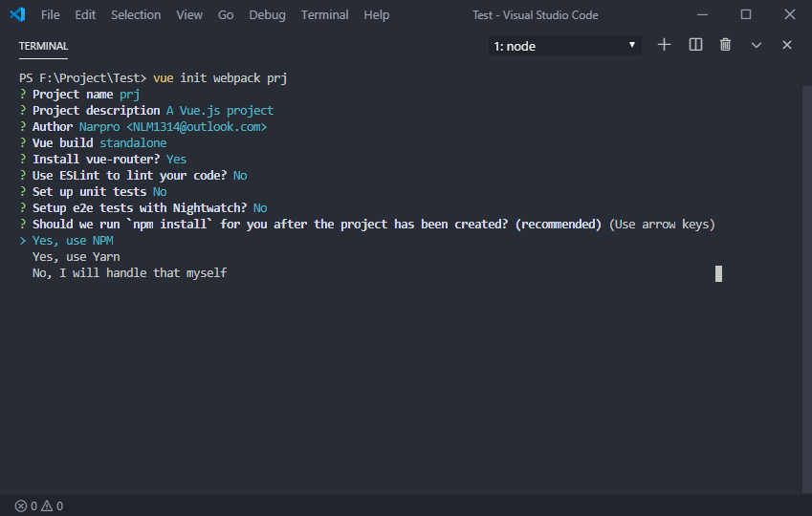The height and width of the screenshot is (516, 812).
Task: Click 'Set up unit tests' line
Action: click(93, 191)
